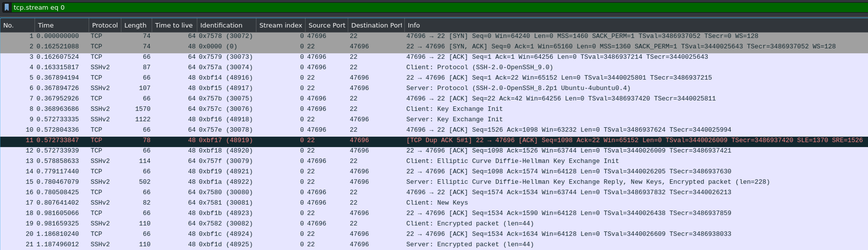Sort by the Source Port column
This screenshot has width=868, height=250.
[x=326, y=25]
